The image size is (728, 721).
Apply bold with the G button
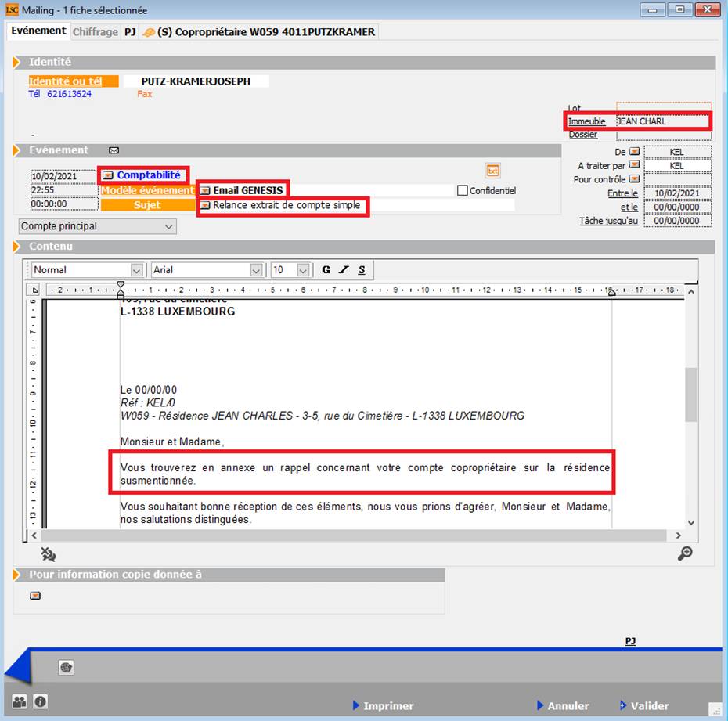click(326, 270)
